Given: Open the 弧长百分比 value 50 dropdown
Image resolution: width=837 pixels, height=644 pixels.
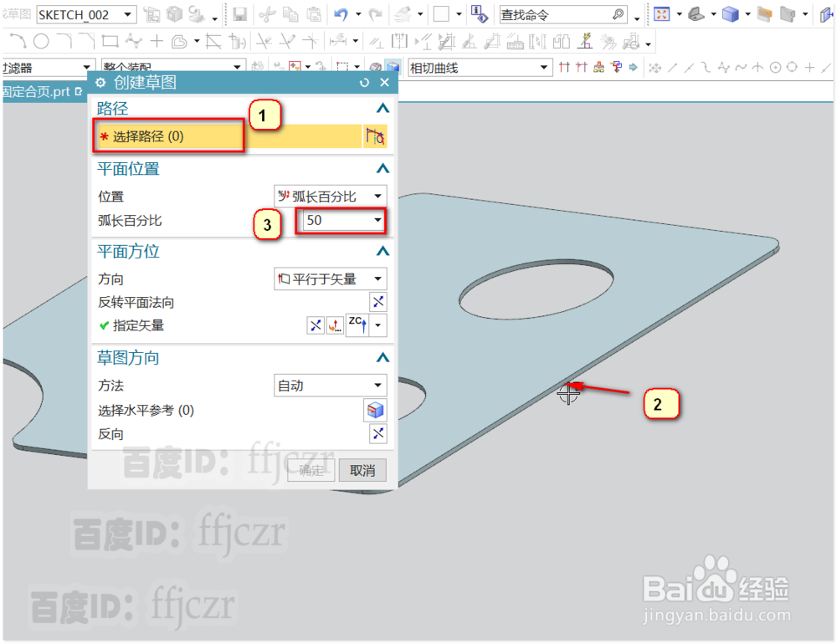Looking at the screenshot, I should point(378,221).
